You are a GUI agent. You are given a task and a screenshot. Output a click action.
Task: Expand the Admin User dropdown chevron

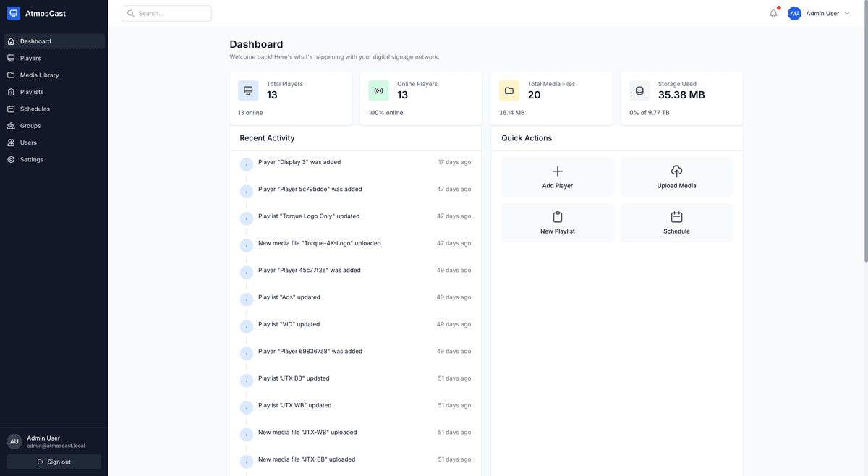[x=847, y=14]
